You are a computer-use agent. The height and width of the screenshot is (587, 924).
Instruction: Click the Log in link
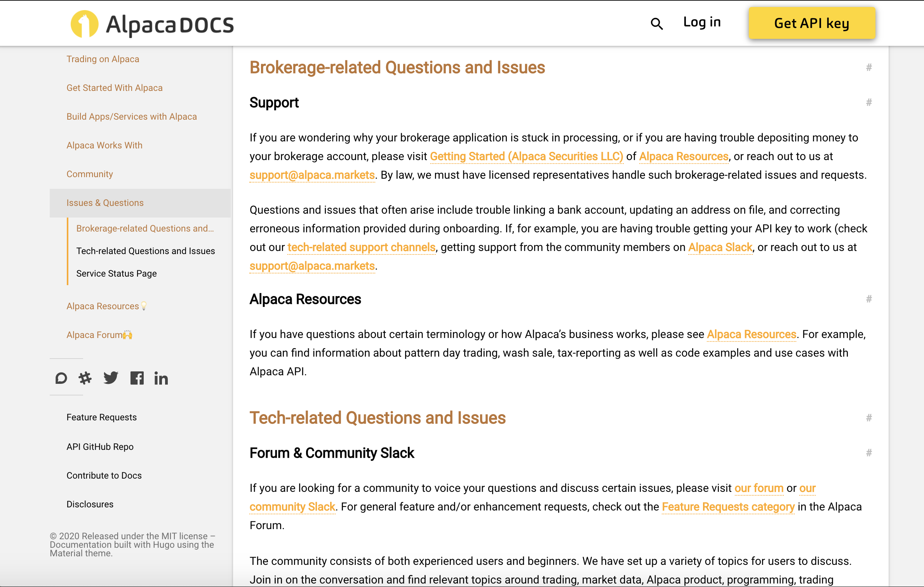tap(702, 23)
